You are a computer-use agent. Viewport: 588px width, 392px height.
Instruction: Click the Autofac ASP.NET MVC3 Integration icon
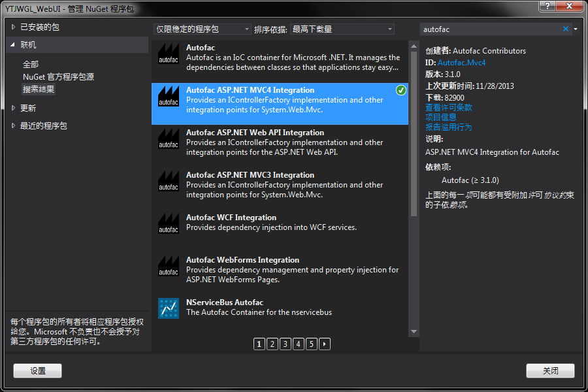pyautogui.click(x=169, y=181)
